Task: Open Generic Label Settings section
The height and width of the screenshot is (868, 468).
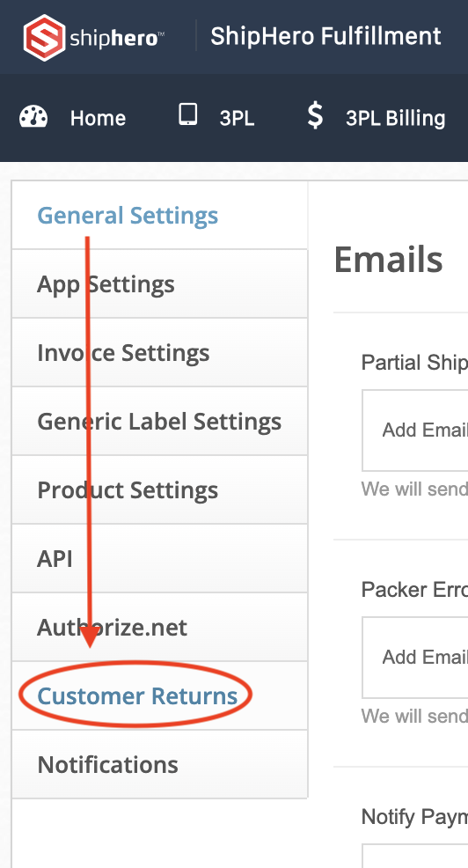Action: click(159, 422)
